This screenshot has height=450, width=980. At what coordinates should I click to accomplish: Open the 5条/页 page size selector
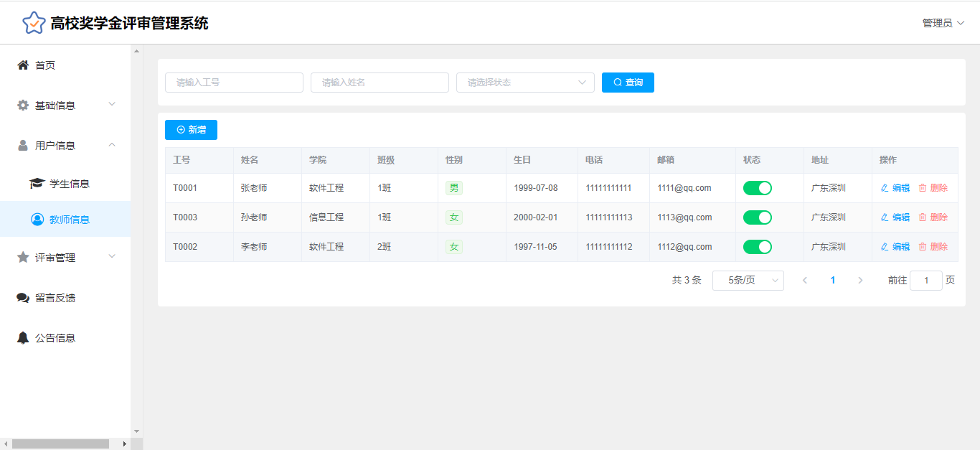click(x=748, y=281)
